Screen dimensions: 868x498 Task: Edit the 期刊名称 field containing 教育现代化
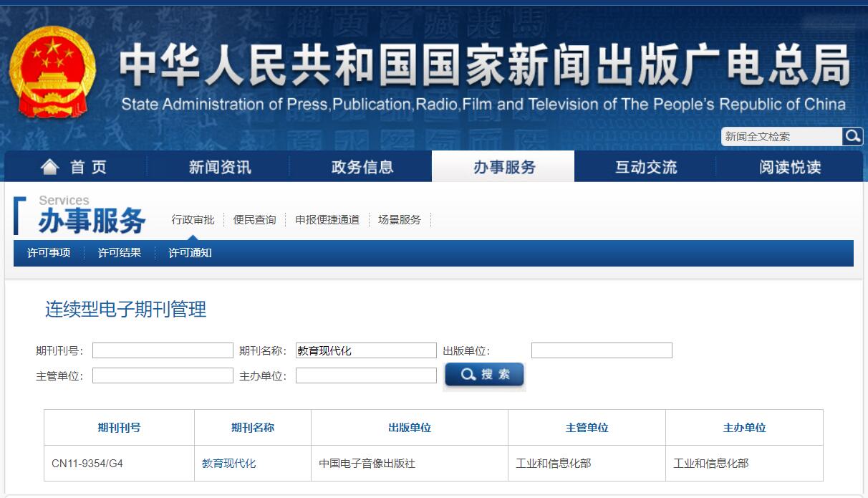pyautogui.click(x=366, y=350)
